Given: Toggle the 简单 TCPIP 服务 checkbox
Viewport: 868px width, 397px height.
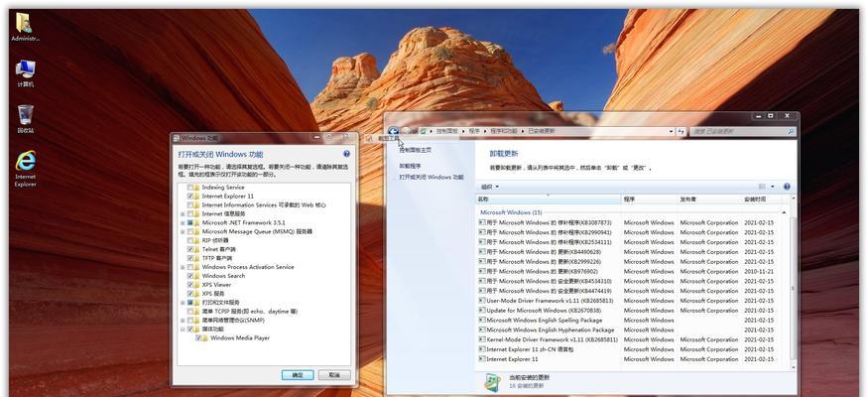Looking at the screenshot, I should (x=189, y=312).
